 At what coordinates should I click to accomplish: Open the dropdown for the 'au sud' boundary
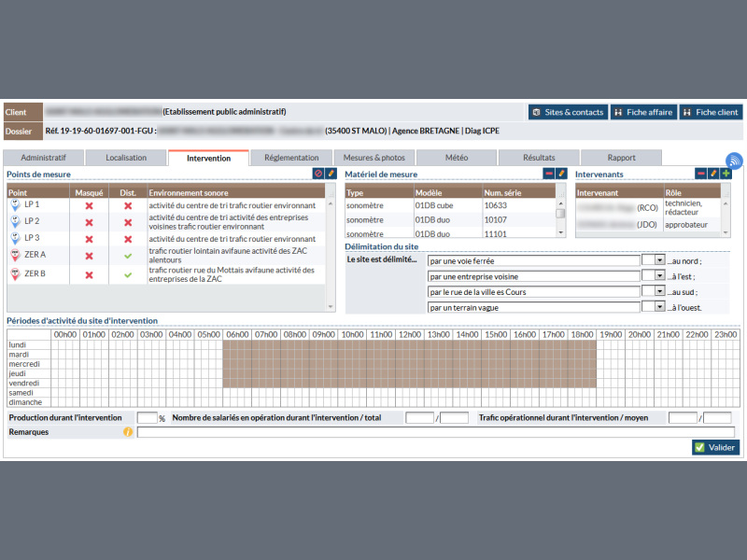tap(659, 291)
